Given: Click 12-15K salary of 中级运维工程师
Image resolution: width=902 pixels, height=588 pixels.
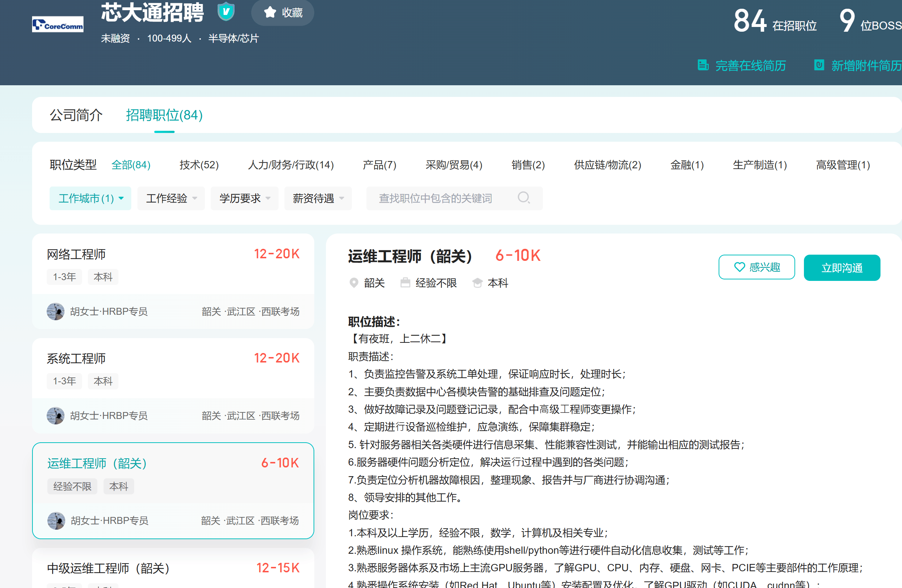Looking at the screenshot, I should 278,568.
